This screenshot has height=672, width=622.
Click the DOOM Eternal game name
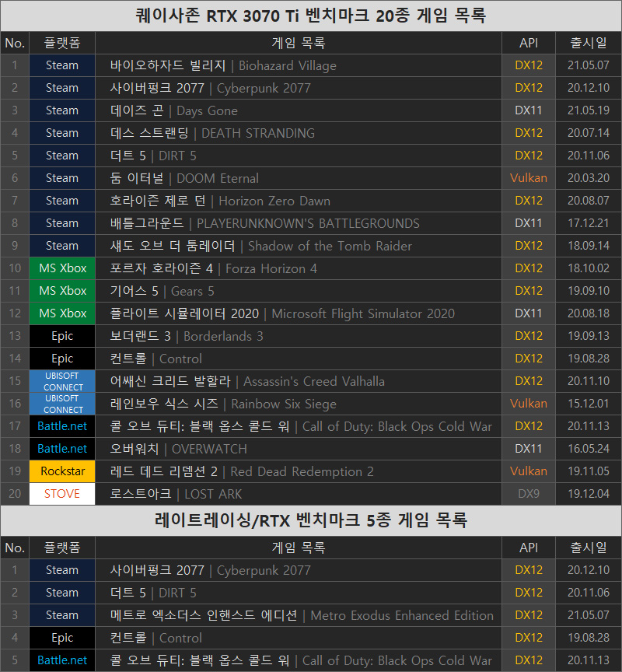[x=218, y=178]
